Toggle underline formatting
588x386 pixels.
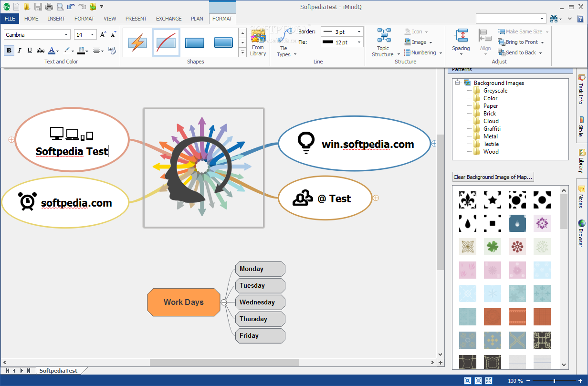coord(30,50)
